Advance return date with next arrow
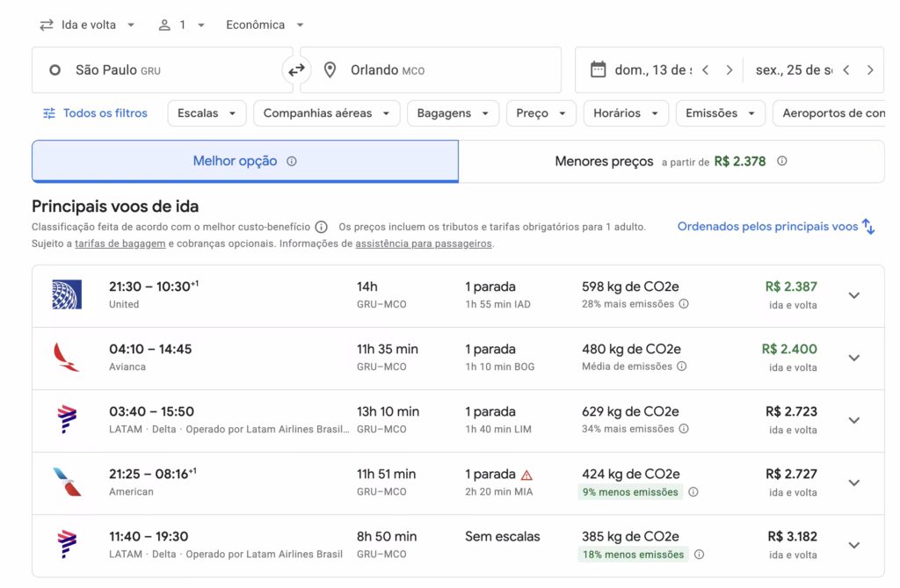900x588 pixels. pos(869,70)
